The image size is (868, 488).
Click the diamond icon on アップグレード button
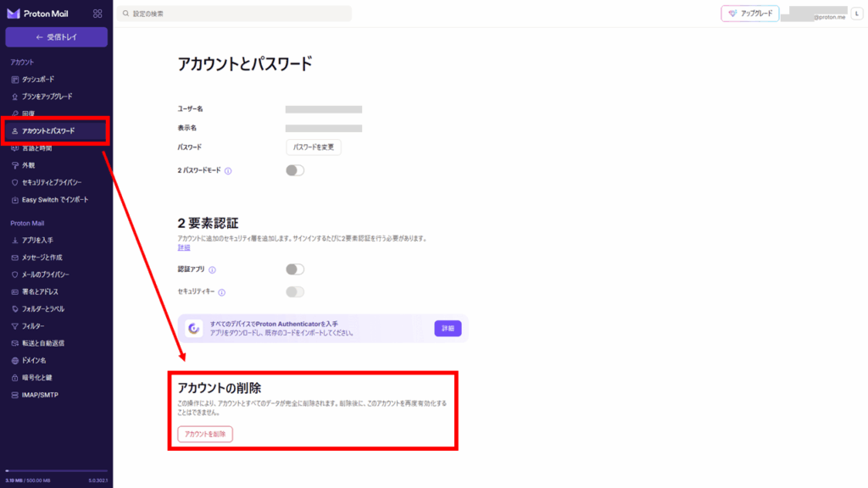point(733,14)
